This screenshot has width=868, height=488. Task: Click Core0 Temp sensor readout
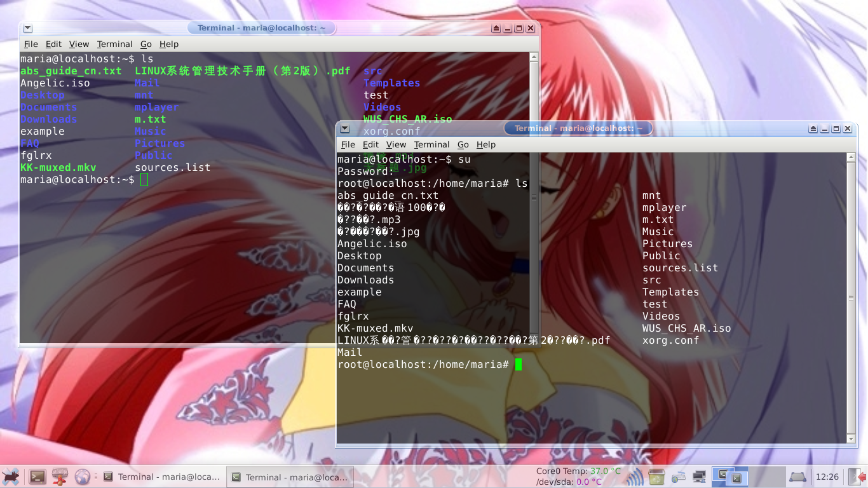[x=578, y=471]
